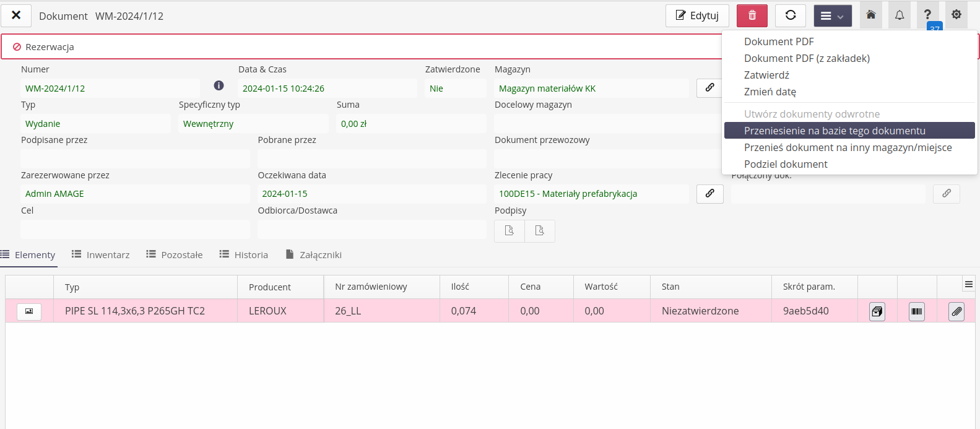This screenshot has width=980, height=429.
Task: Click the Edytuj button
Action: (696, 15)
